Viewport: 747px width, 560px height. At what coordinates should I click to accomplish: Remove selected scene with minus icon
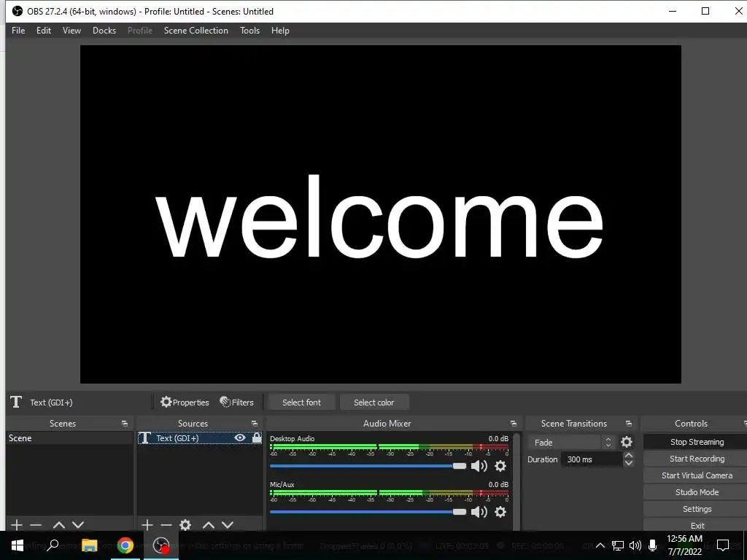click(x=36, y=525)
